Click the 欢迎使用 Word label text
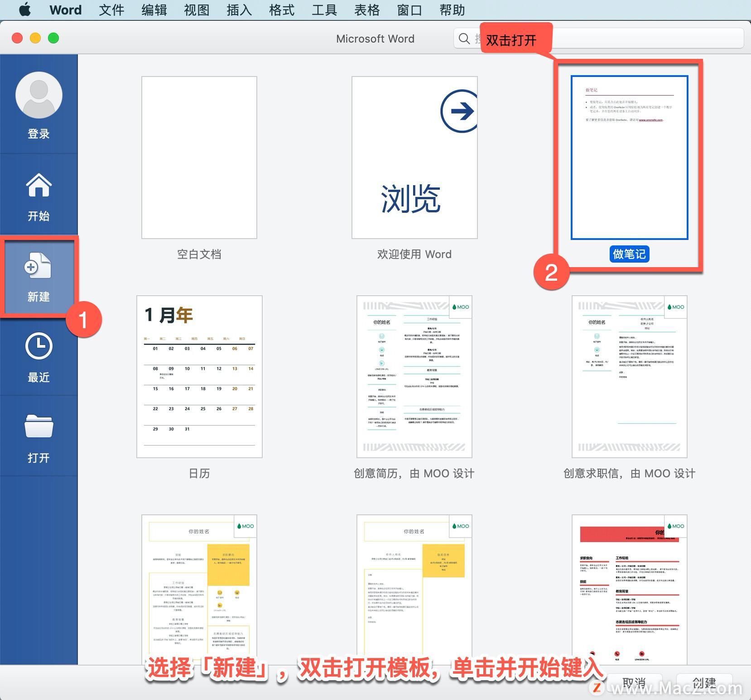The height and width of the screenshot is (700, 751). 414,254
